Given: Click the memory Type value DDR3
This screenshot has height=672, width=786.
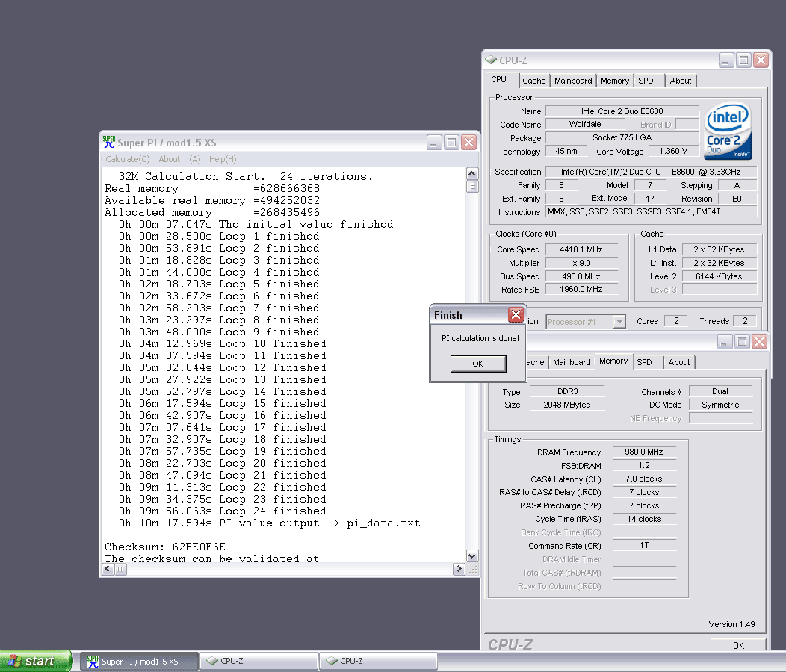Looking at the screenshot, I should pos(567,391).
